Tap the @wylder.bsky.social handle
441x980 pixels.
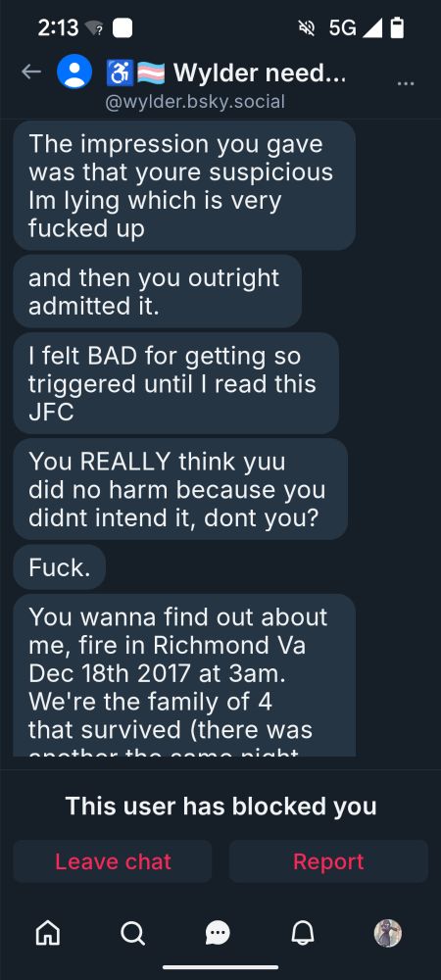pyautogui.click(x=195, y=101)
